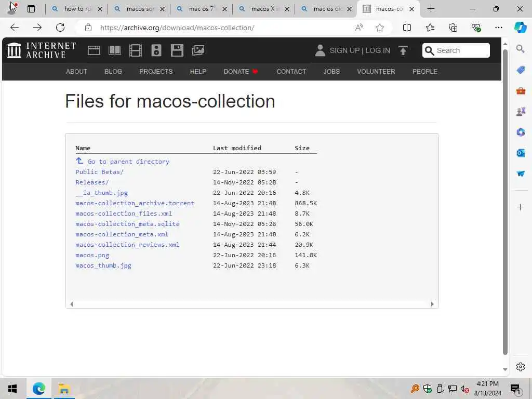Image resolution: width=532 pixels, height=399 pixels.
Task: Open the Releases/ folder
Action: [x=92, y=182]
